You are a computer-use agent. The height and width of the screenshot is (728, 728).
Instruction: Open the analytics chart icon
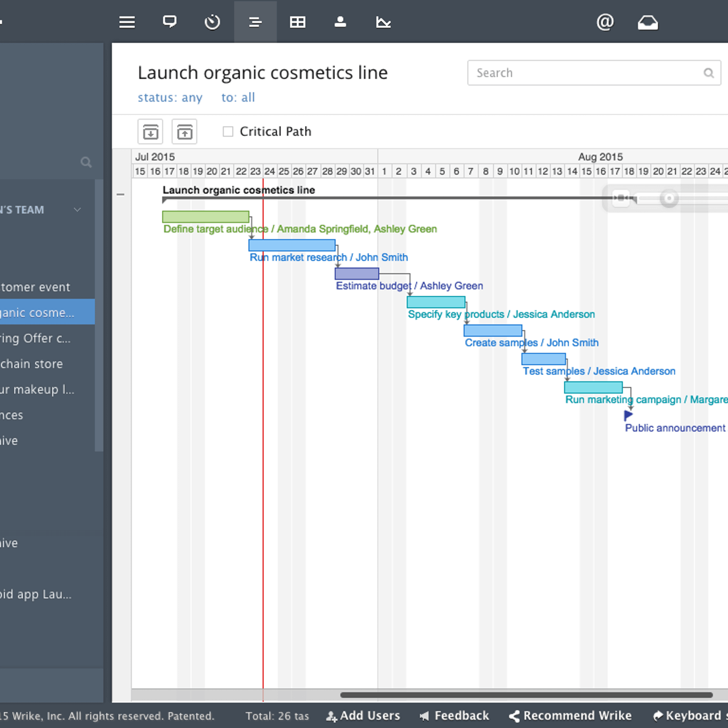[383, 22]
